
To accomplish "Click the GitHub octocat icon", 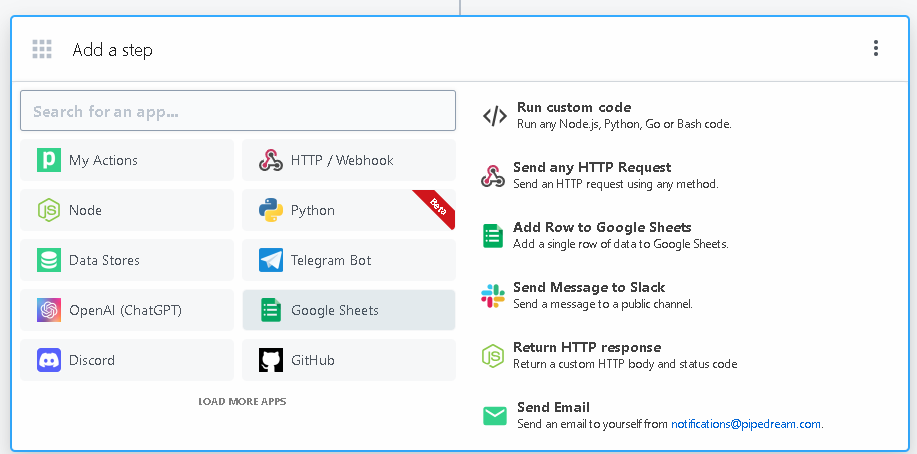I will [271, 360].
